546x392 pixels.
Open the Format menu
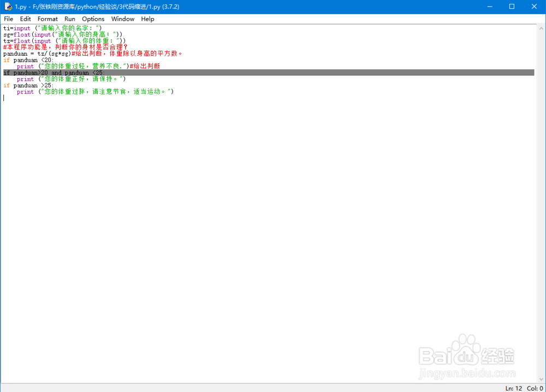click(x=48, y=19)
